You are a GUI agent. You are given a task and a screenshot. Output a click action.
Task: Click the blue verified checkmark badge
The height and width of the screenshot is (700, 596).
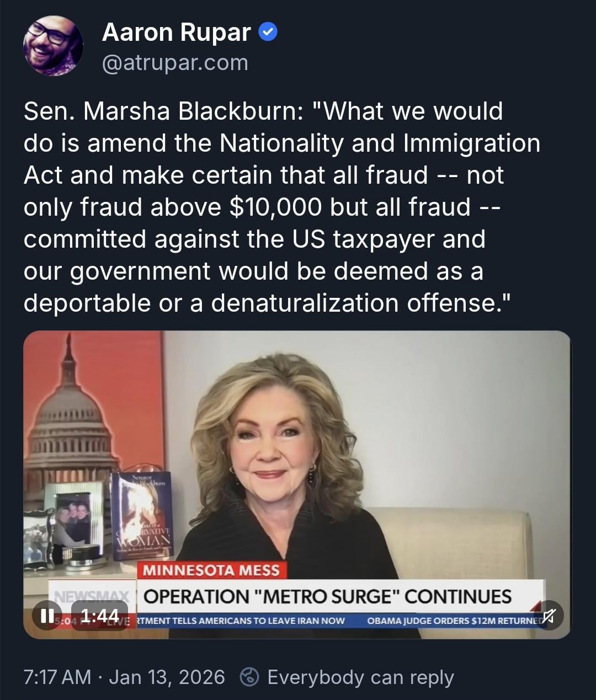(x=268, y=33)
